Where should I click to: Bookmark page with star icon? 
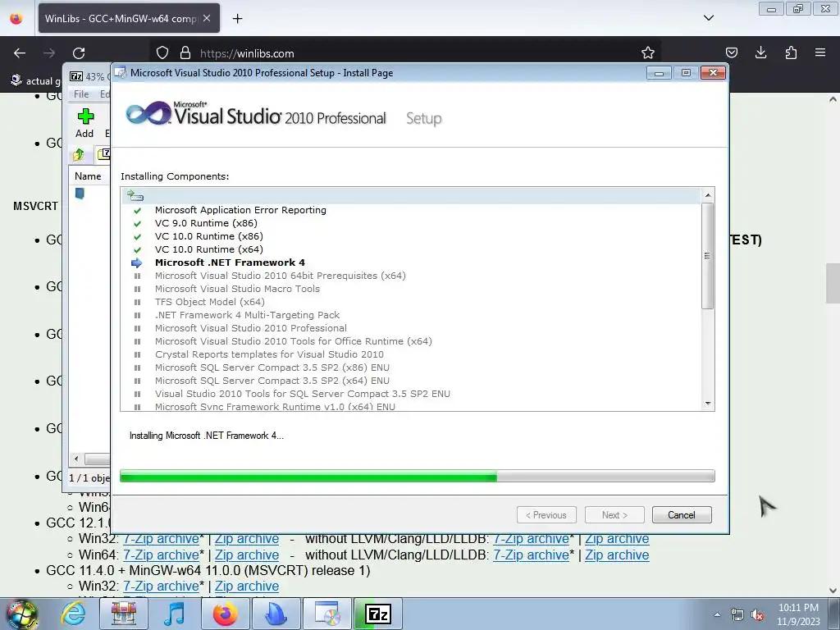[648, 52]
